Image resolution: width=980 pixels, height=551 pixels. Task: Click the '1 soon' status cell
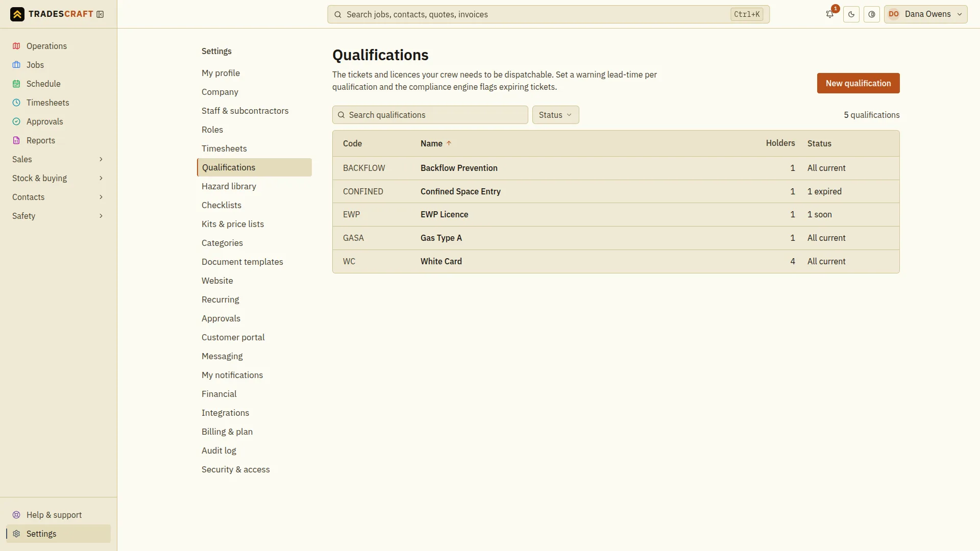[x=819, y=214]
